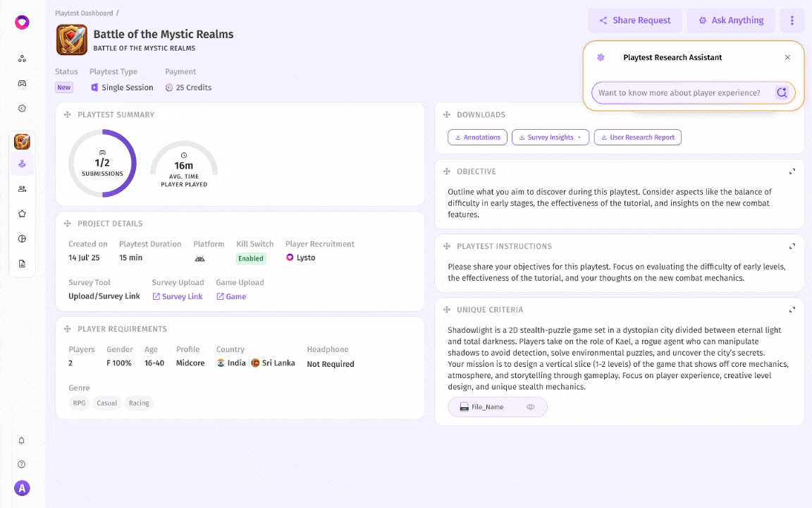Screen dimensions: 812x508
Task: Expand the Objective panel fullscreen
Action: point(792,171)
